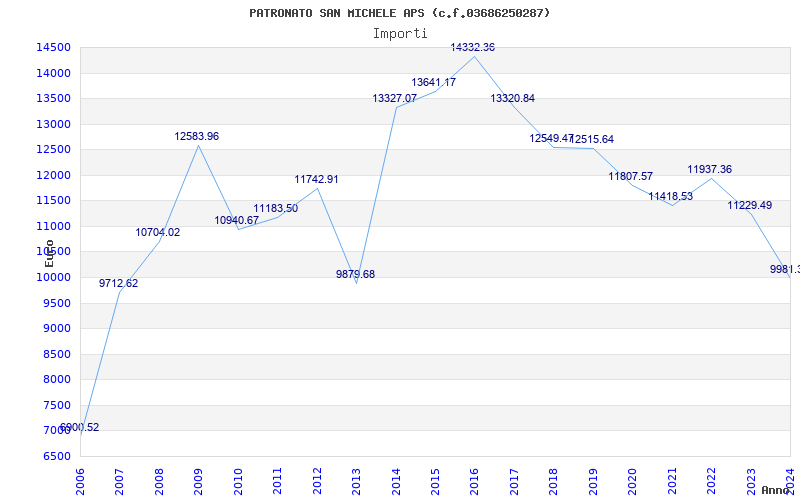
Task: Select the 9879.68 data label
Action: tap(355, 274)
